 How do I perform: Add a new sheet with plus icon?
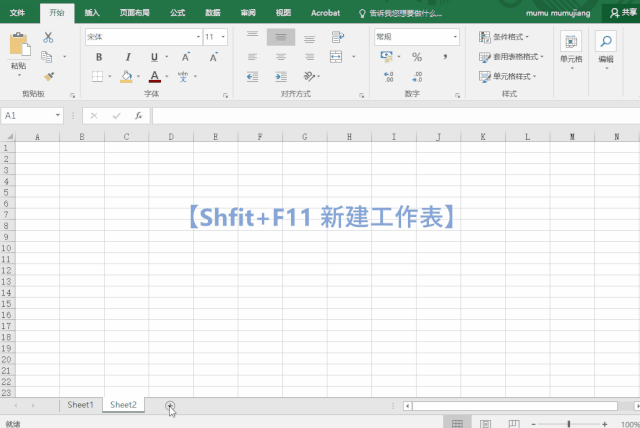point(170,405)
